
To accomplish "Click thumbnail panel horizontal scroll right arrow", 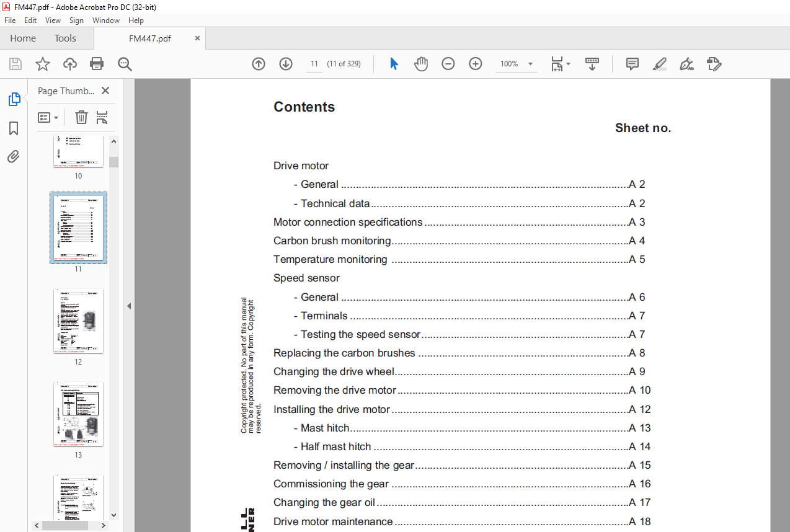I will click(x=104, y=525).
